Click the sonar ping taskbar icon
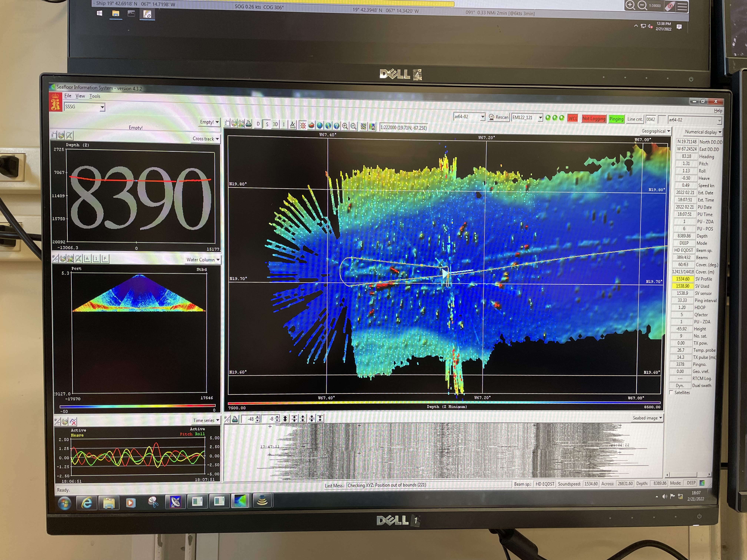Screen dimensions: 747x560 click(x=262, y=501)
